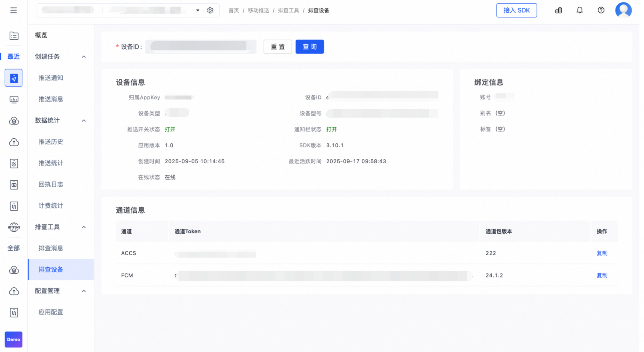Click the 推送开关状态 value 打开
Image resolution: width=644 pixels, height=352 pixels.
click(x=170, y=130)
